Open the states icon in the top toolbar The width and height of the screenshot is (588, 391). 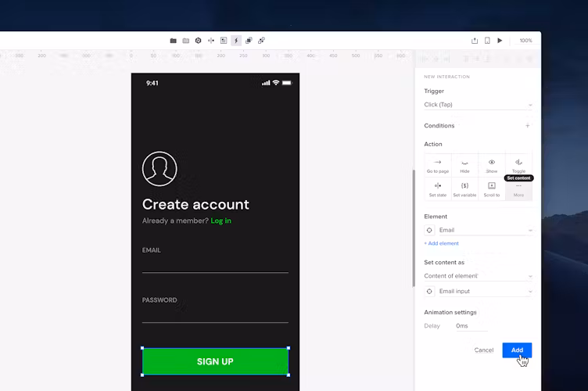tap(211, 41)
